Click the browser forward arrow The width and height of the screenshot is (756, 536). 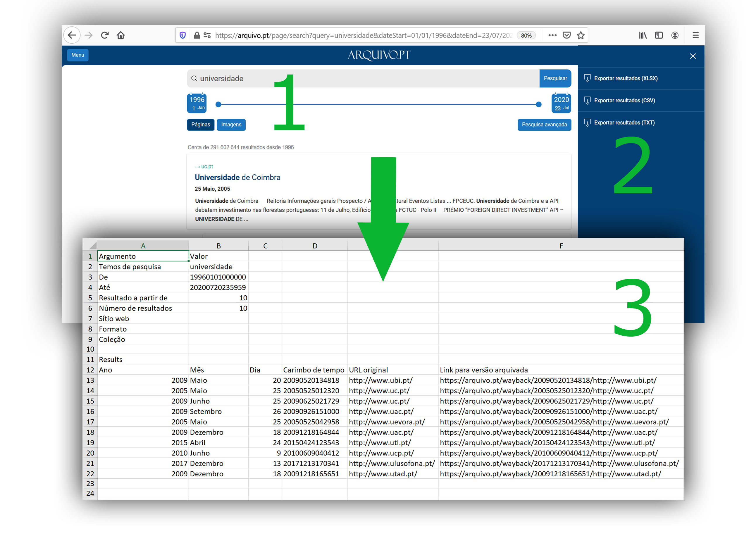[x=89, y=35]
